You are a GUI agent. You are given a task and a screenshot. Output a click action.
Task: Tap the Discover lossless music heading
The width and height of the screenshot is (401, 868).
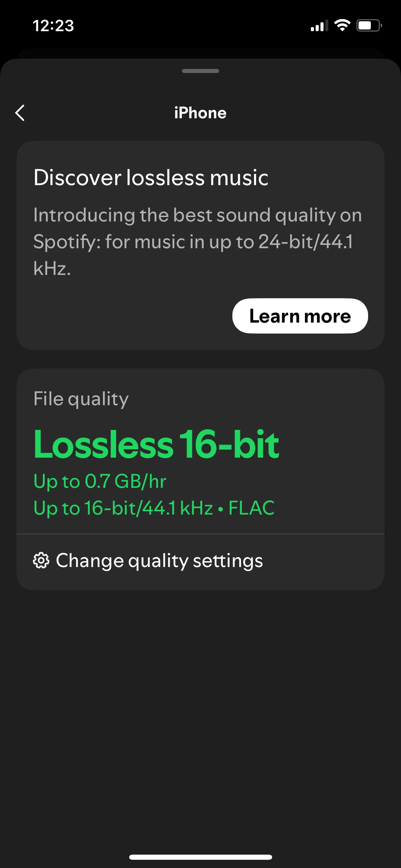click(x=151, y=178)
